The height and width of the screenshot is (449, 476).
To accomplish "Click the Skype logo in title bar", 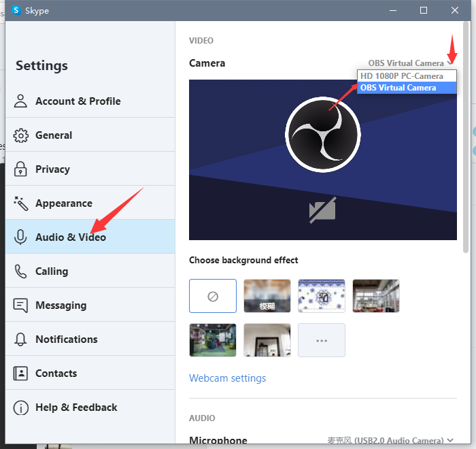I will point(16,10).
